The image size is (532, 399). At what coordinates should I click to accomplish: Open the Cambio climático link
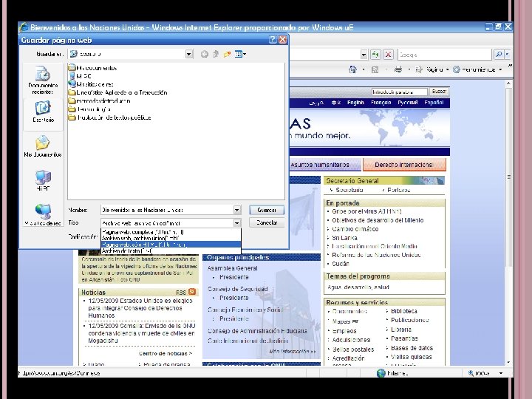coord(355,229)
